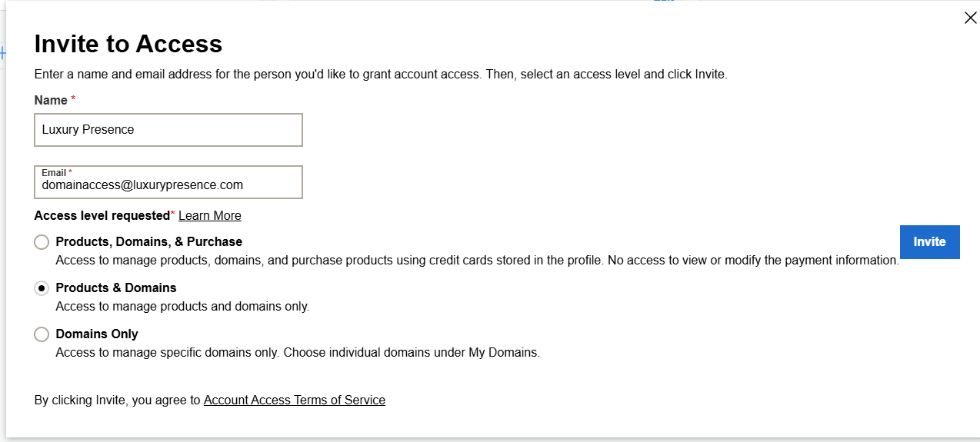This screenshot has height=442, width=980.
Task: Click the 'Products & Domains' bold label
Action: pyautogui.click(x=116, y=288)
